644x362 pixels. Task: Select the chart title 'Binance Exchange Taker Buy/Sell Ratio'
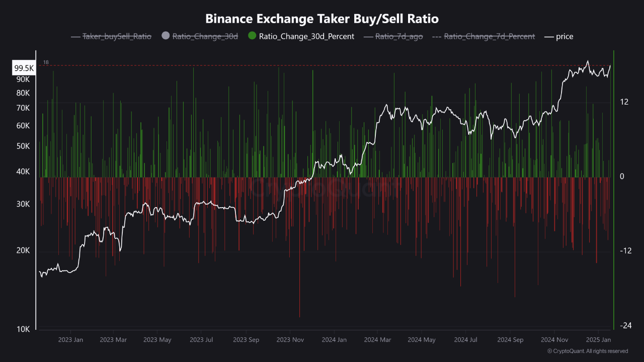[322, 19]
